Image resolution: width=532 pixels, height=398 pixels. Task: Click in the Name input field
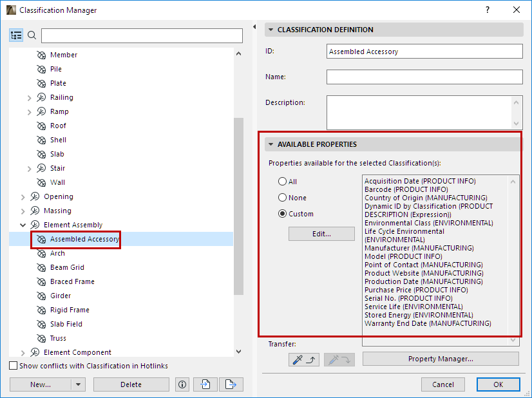coord(424,77)
